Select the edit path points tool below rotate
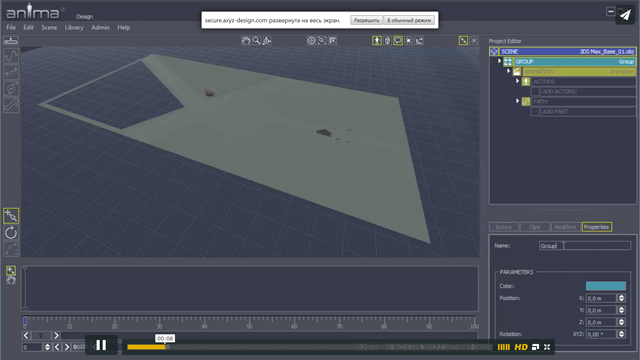 tap(11, 249)
